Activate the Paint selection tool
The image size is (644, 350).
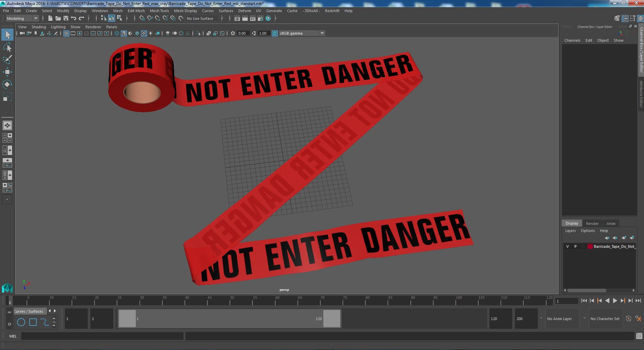[7, 60]
